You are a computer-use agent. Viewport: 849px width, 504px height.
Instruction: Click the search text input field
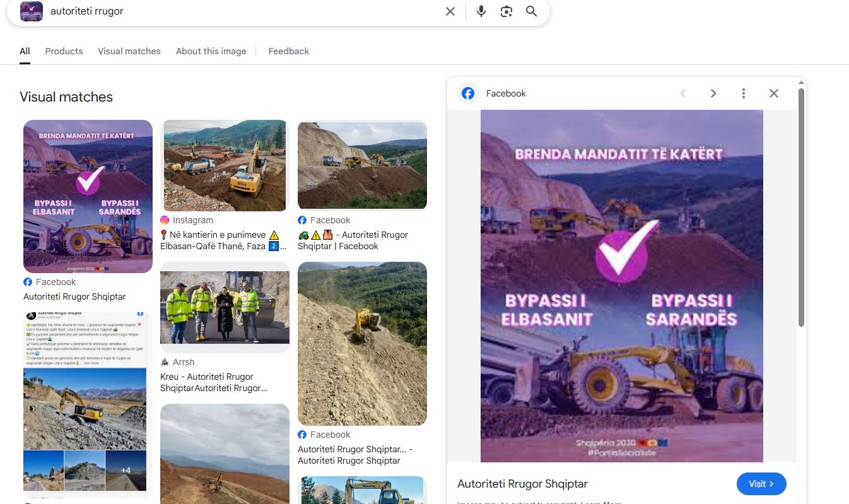coord(240,11)
